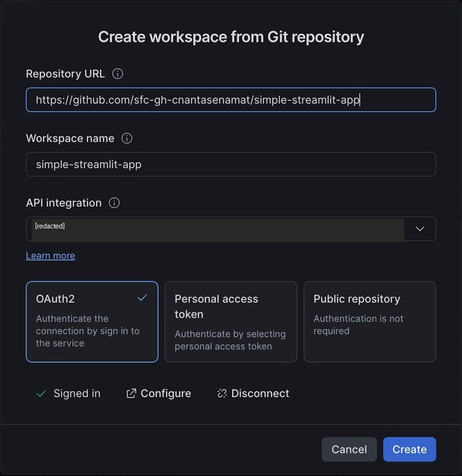Viewport: 462px width, 476px height.
Task: Focus the Repository URL input field
Action: 231,100
